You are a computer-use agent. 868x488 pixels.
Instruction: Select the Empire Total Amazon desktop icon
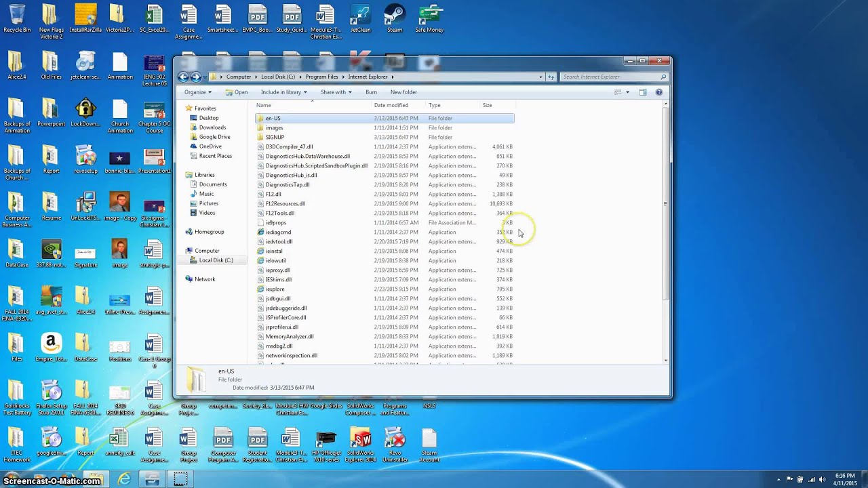coord(51,348)
